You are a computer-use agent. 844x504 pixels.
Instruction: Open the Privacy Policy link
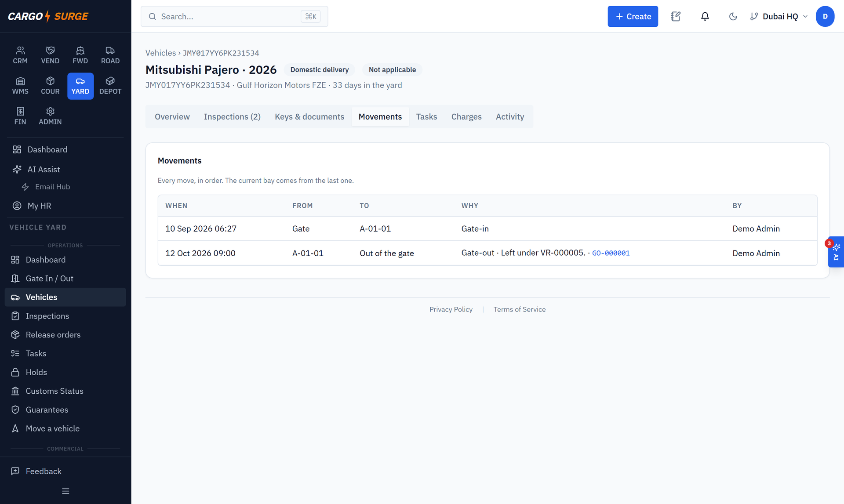click(x=451, y=309)
